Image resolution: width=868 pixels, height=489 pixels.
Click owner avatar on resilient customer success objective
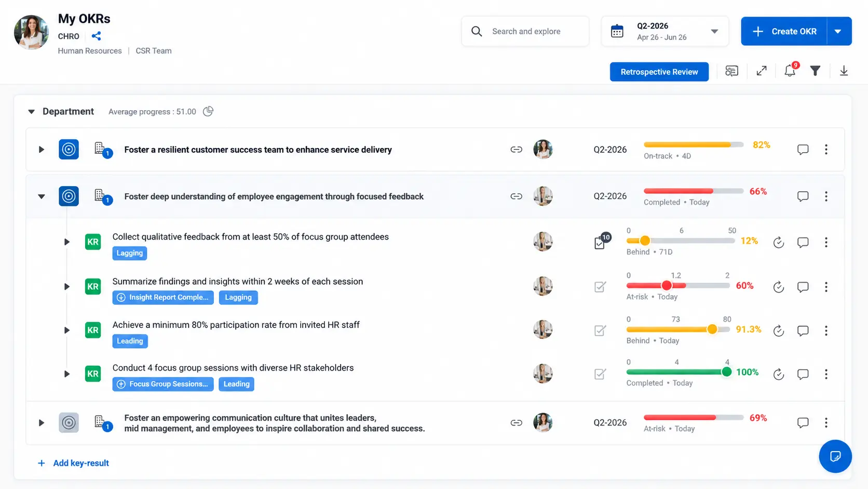point(543,150)
